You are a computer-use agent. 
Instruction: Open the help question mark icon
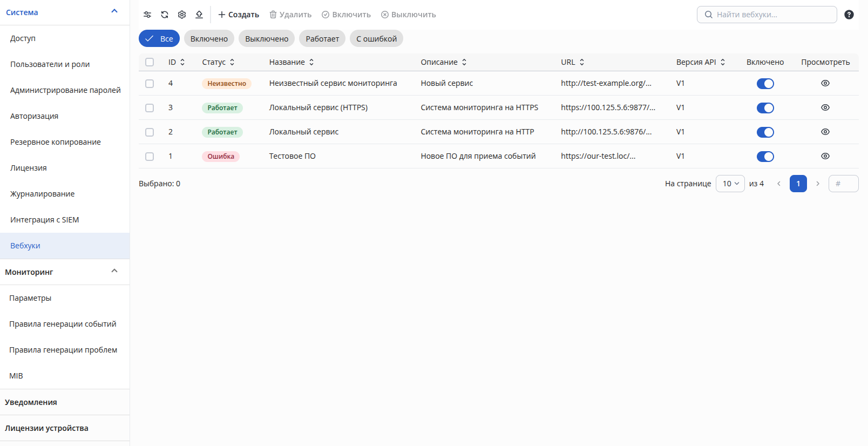tap(849, 15)
